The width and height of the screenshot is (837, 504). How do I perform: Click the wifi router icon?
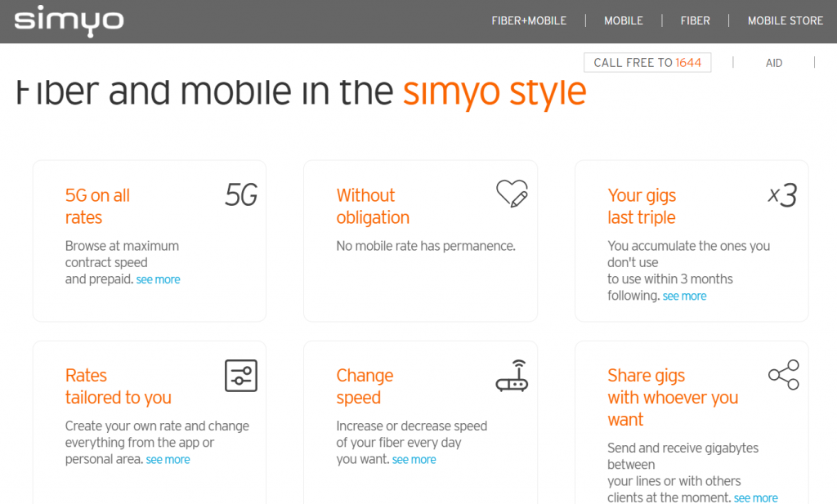(512, 376)
